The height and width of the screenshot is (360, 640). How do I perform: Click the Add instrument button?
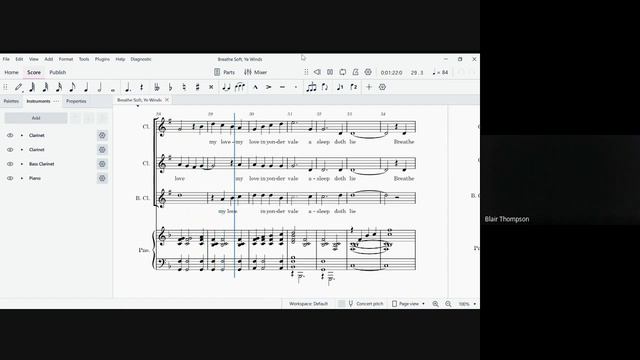(36, 118)
